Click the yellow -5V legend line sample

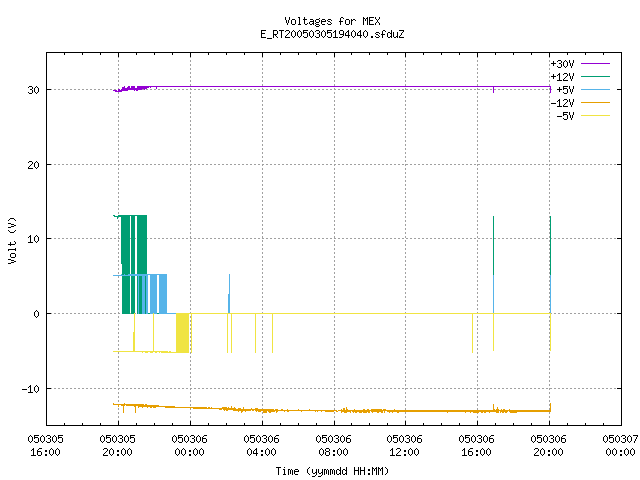(x=595, y=116)
